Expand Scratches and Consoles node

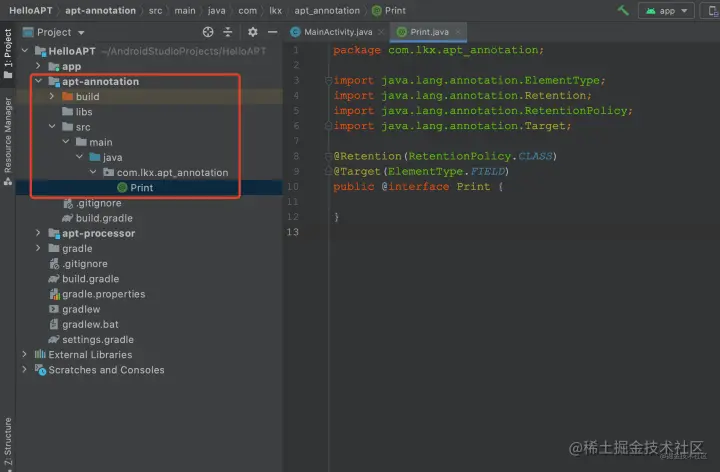pyautogui.click(x=24, y=370)
